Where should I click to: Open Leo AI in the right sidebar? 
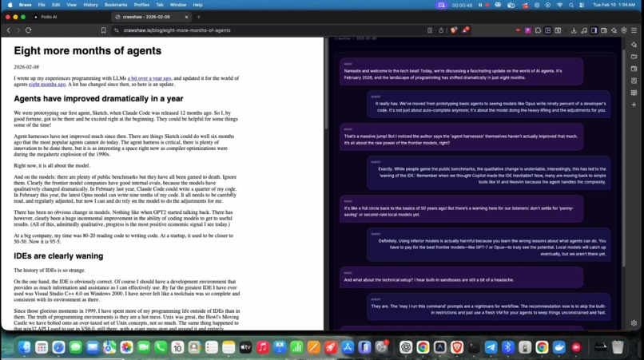(x=634, y=45)
